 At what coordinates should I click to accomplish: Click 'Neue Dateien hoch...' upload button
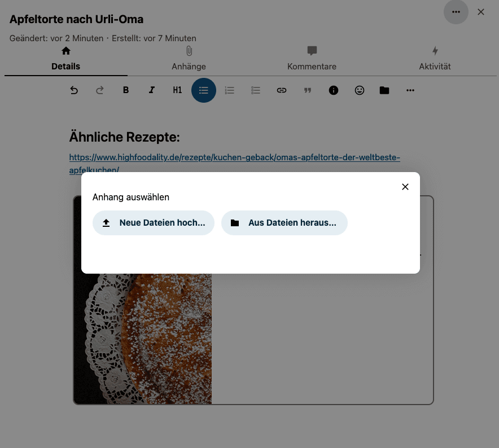click(x=154, y=223)
